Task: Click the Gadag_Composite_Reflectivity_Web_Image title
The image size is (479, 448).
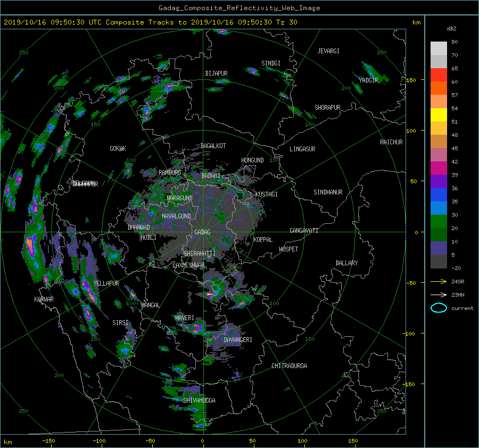Action: point(239,8)
